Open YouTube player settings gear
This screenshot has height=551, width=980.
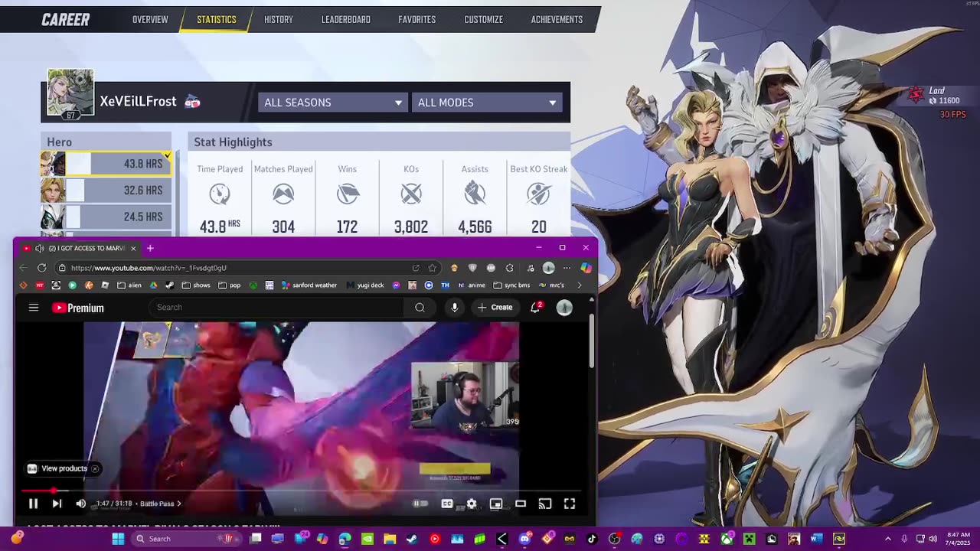click(472, 504)
